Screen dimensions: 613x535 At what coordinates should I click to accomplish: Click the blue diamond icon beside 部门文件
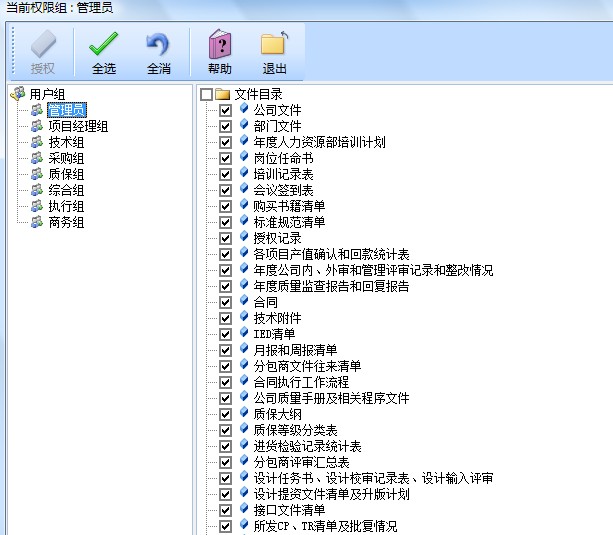(244, 125)
